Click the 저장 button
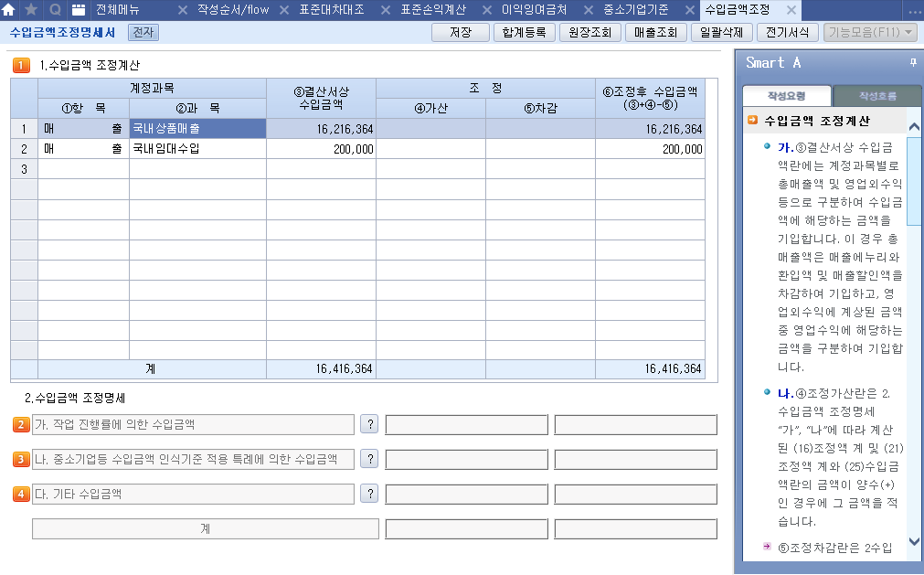Image resolution: width=924 pixels, height=575 pixels. point(461,32)
